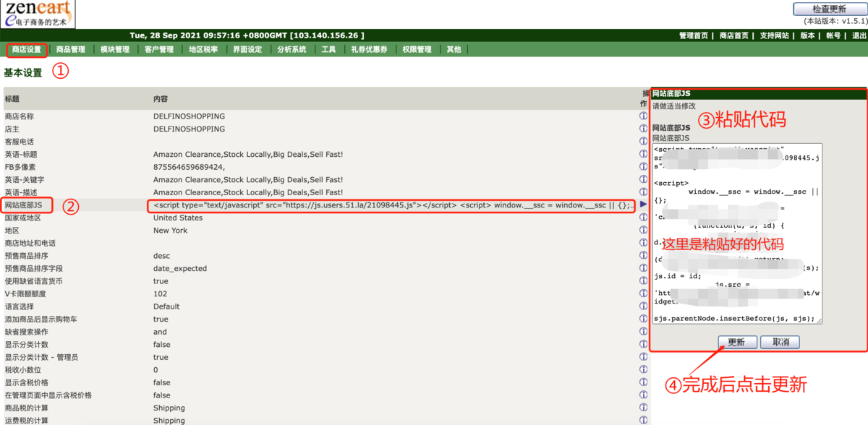Open the 支持网站 link
868x425 pixels.
click(x=775, y=35)
